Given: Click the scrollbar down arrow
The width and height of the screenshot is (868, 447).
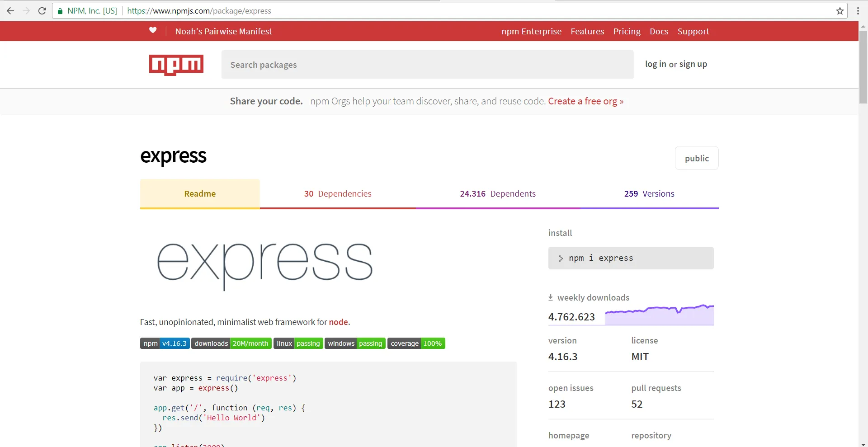Looking at the screenshot, I should click(x=863, y=443).
